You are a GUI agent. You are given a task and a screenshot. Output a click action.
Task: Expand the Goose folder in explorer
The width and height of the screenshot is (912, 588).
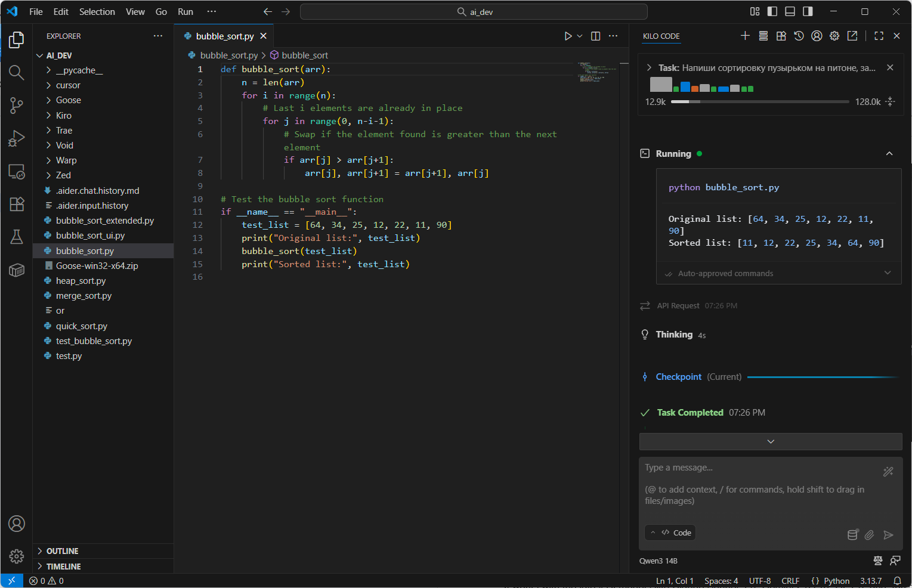(x=68, y=100)
